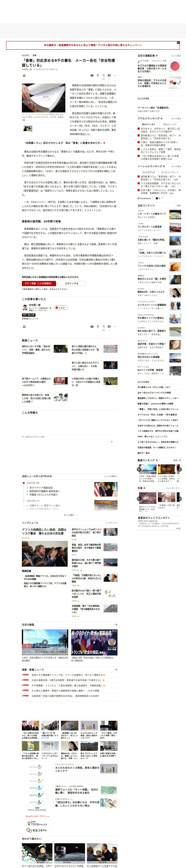The height and width of the screenshot is (868, 186).
Task: Select the 読まれています ranking tab
Action: click(x=148, y=124)
